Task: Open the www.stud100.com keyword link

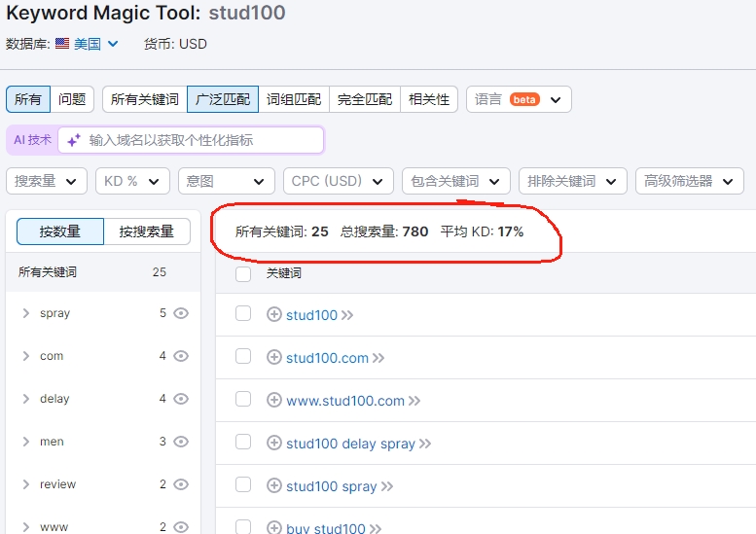Action: coord(345,401)
